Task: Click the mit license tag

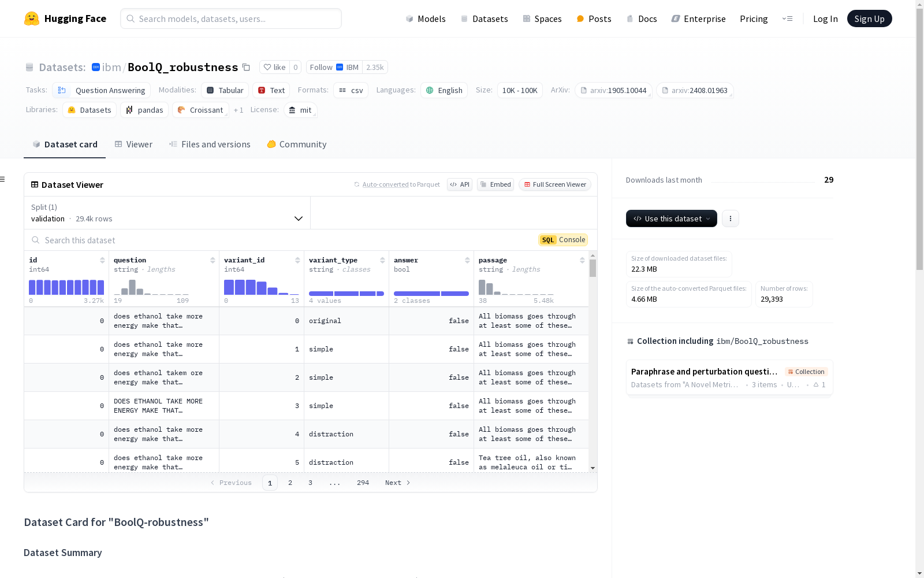Action: click(300, 110)
